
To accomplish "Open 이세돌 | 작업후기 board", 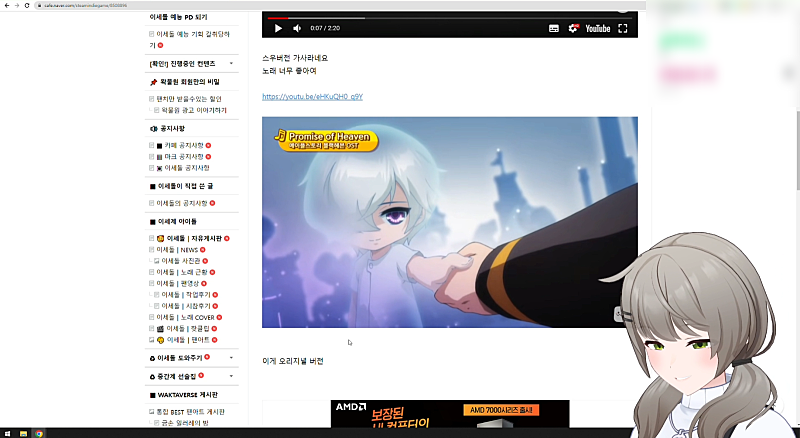I will (x=186, y=295).
